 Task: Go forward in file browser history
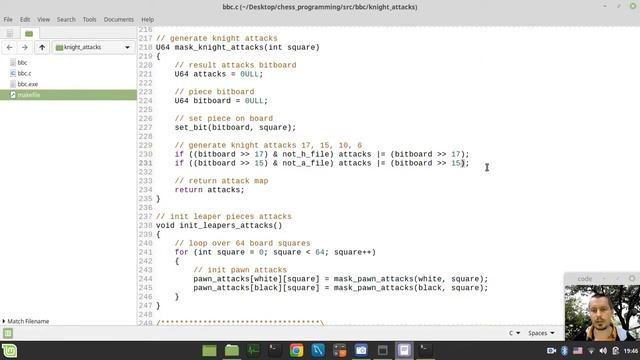click(x=24, y=47)
